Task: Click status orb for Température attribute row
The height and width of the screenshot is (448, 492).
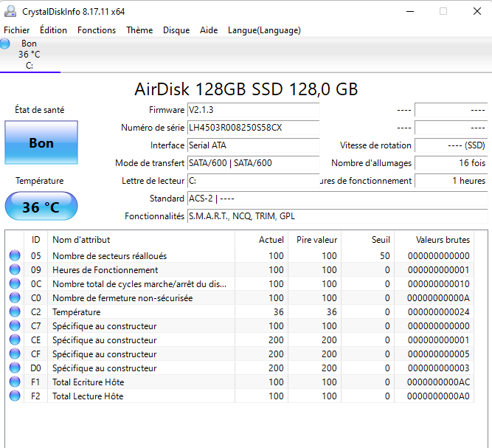Action: pos(15,312)
